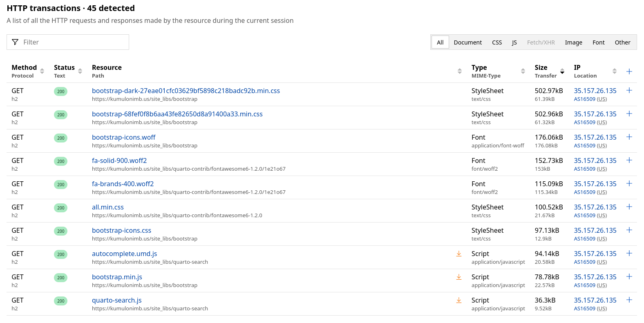Click the download icon for bootstrap.min.js

[459, 277]
